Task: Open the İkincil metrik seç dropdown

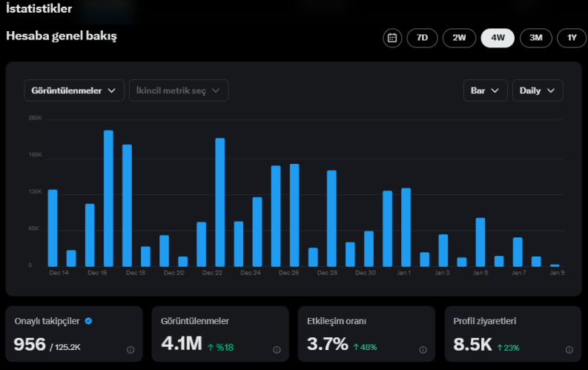Action: (x=179, y=90)
